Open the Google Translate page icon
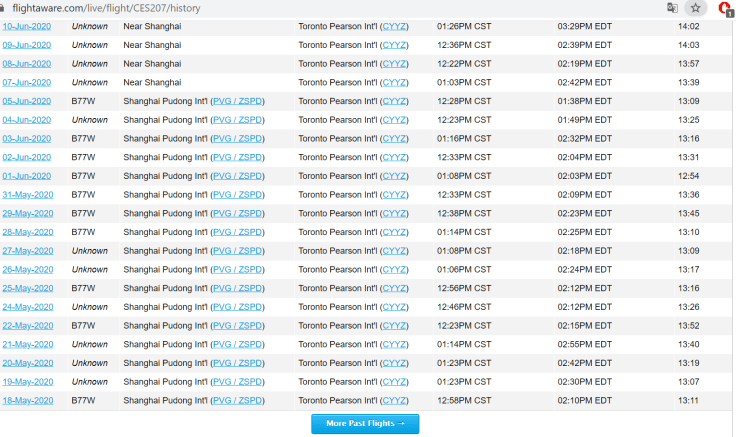This screenshot has height=437, width=736. click(x=673, y=8)
